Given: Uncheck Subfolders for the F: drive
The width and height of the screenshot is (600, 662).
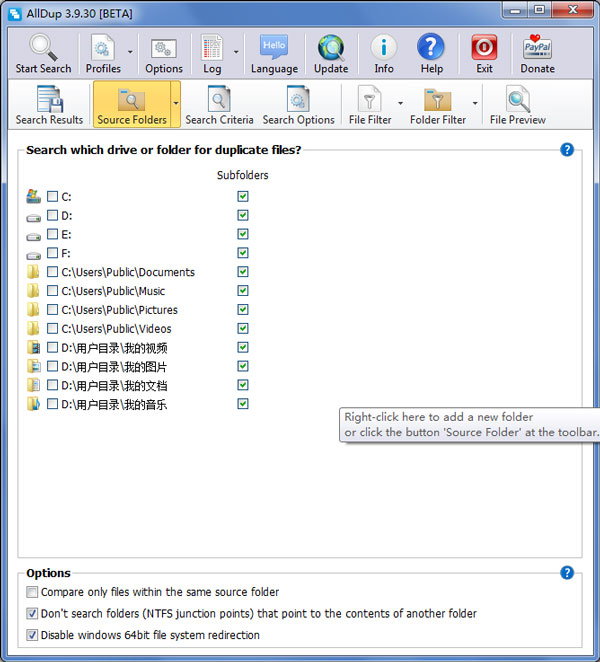Looking at the screenshot, I should coord(243,253).
